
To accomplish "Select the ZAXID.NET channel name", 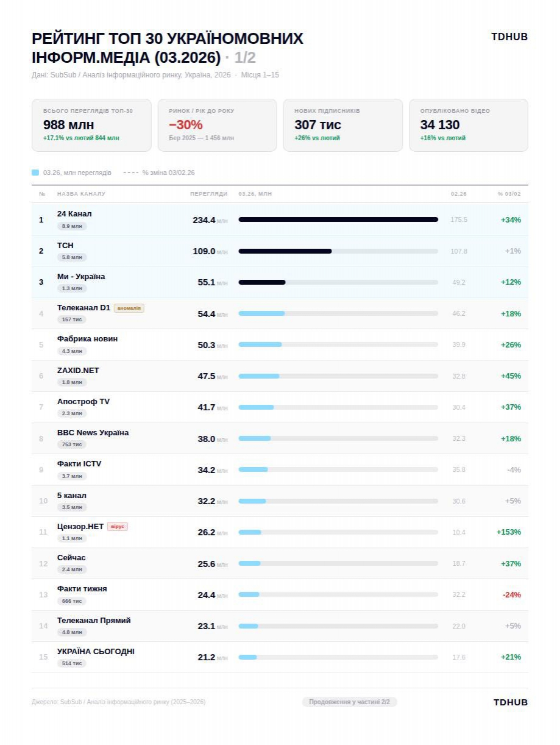I will click(x=78, y=371).
